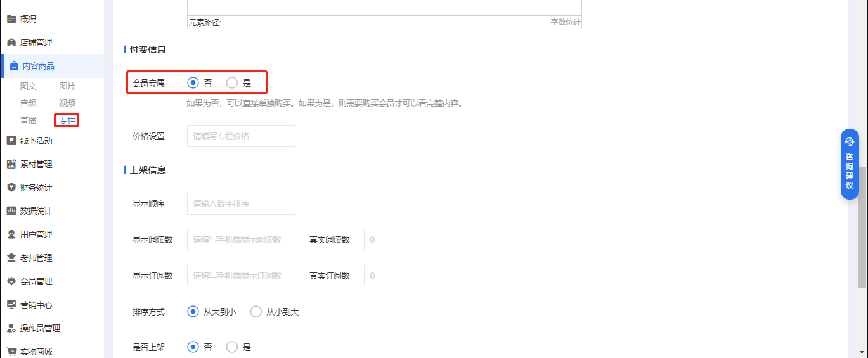Click the 显示订阅数 input field
868x358 pixels.
click(x=241, y=276)
